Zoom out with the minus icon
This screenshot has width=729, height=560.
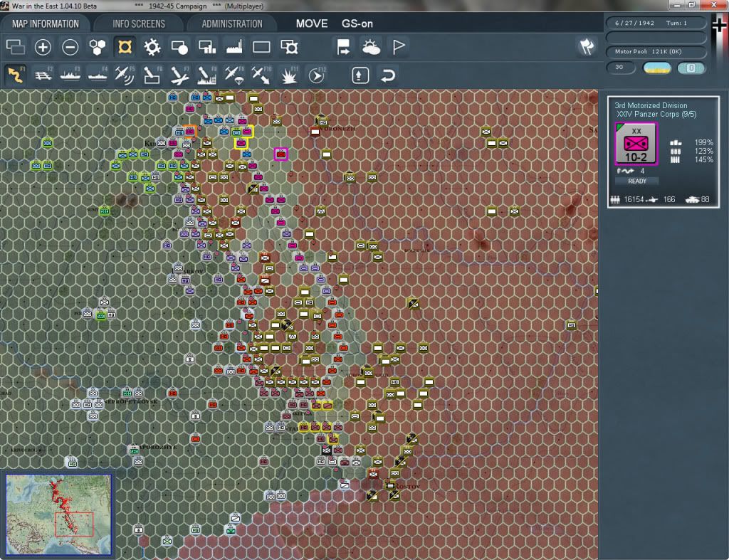click(70, 47)
